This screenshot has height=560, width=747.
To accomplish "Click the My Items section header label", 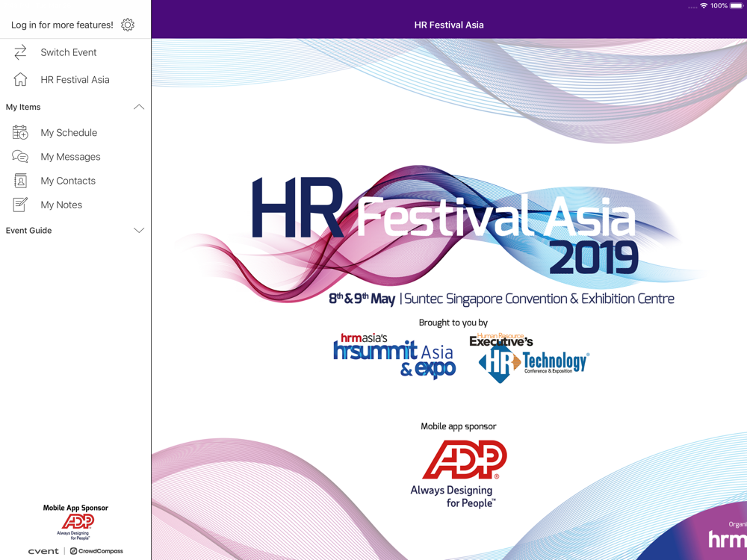I will point(23,107).
